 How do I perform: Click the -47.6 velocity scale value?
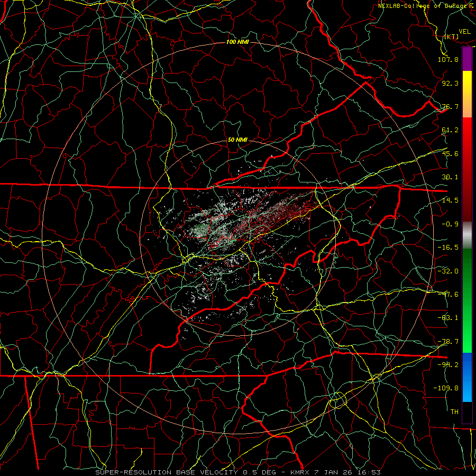448,295
